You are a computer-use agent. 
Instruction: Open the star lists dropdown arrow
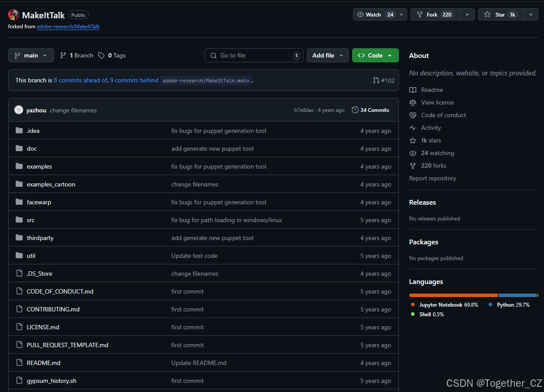[x=530, y=14]
